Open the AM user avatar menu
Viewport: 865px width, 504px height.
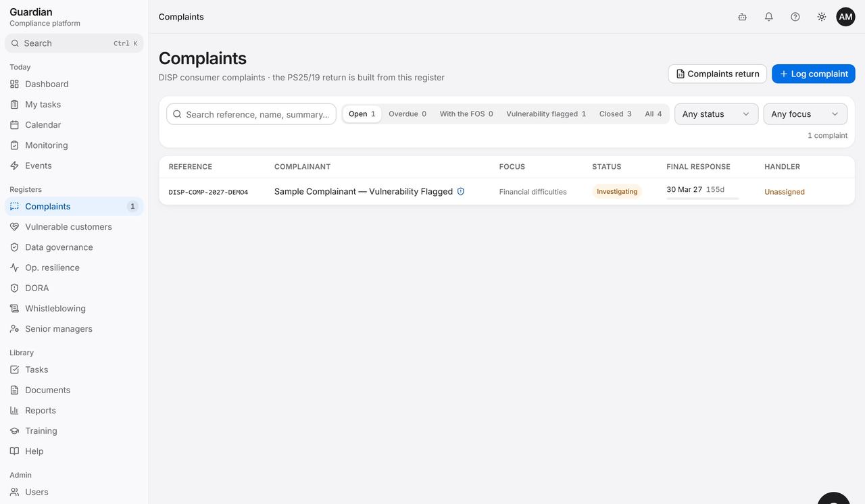tap(845, 17)
